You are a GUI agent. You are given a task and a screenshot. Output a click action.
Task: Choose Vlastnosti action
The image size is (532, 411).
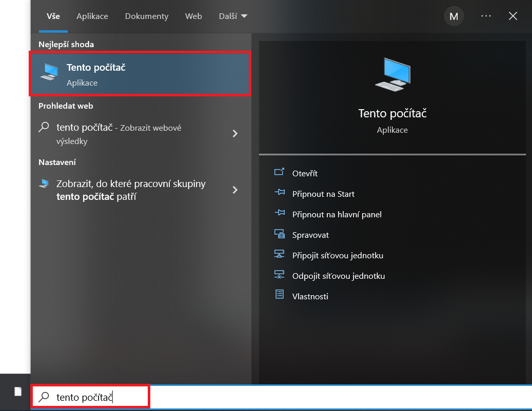310,297
